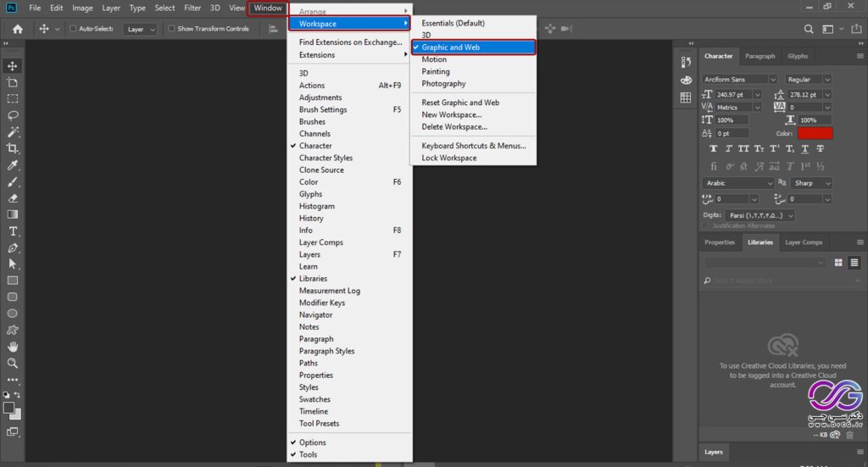Select the Eraser tool

[12, 198]
